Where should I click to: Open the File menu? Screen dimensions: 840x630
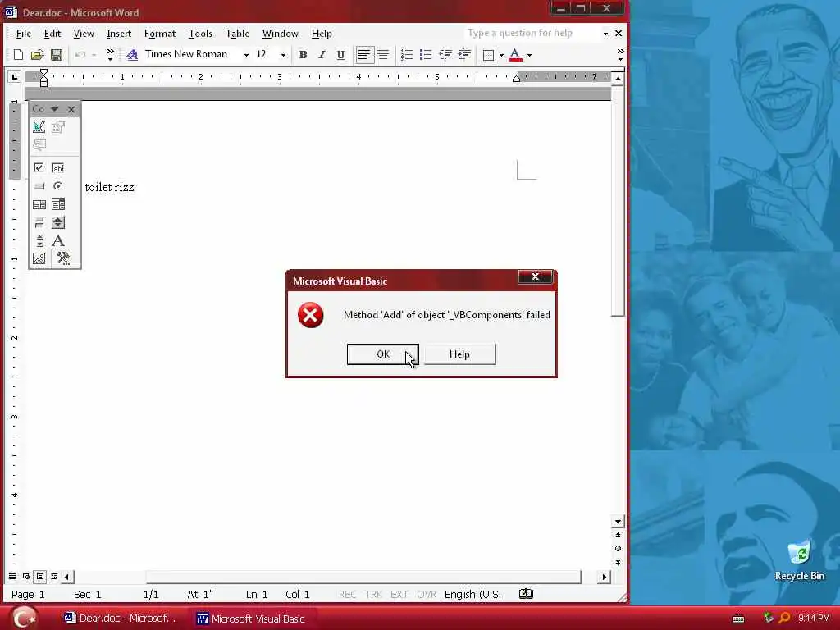click(24, 34)
